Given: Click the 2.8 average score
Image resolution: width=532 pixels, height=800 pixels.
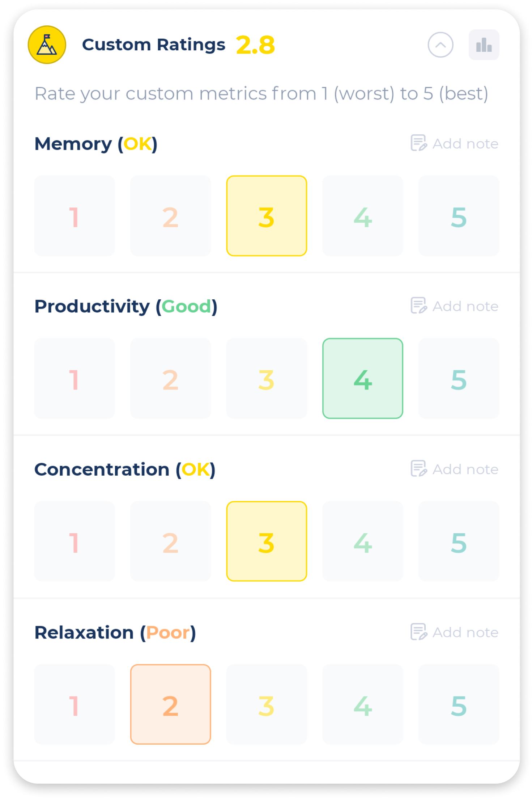Looking at the screenshot, I should coord(255,45).
